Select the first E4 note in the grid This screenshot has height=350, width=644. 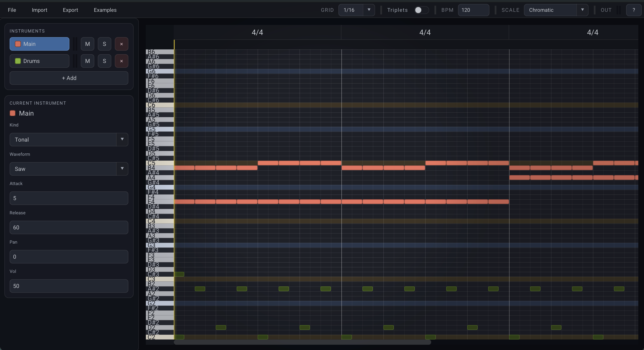[x=184, y=202]
